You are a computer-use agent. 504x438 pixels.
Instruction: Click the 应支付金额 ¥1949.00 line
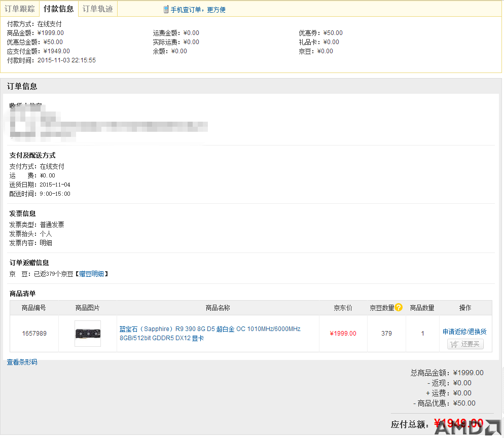[39, 51]
